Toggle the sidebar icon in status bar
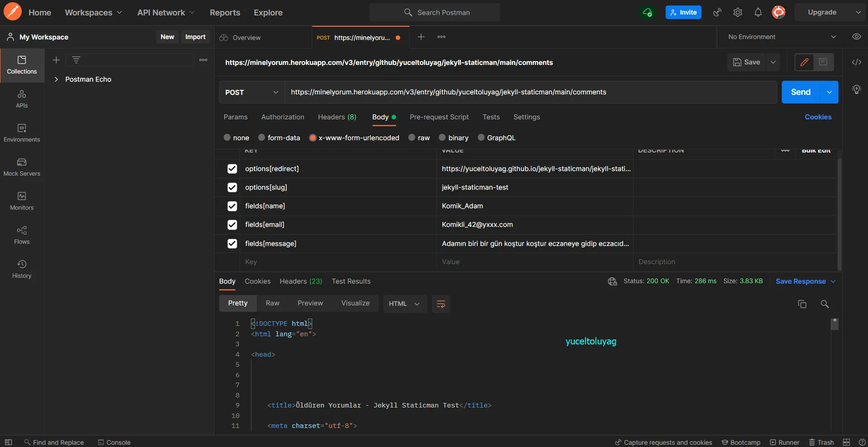The height and width of the screenshot is (447, 868). point(8,442)
